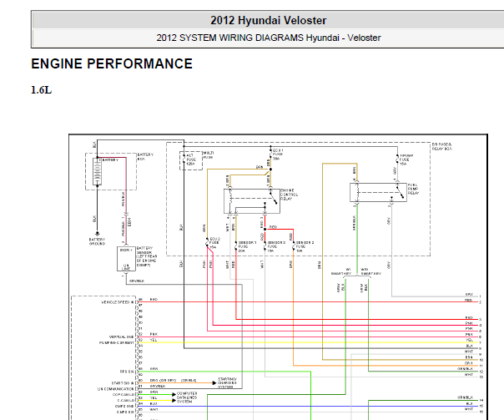The image size is (504, 420).
Task: Click the battery symbol in the battery box
Action: pos(97,171)
